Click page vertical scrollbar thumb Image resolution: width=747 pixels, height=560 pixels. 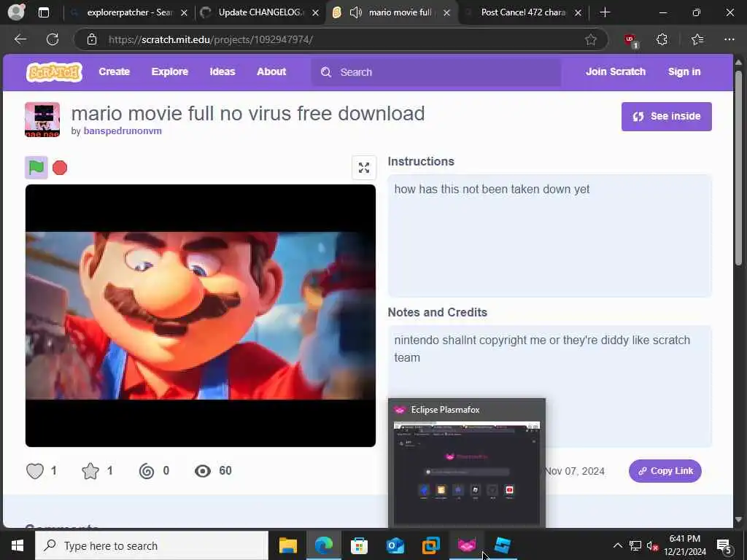point(738,168)
